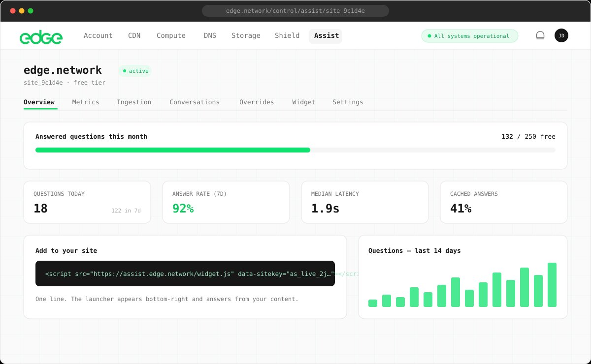Switch to the Overrides tab
Screen dimensions: 591x364
257,102
